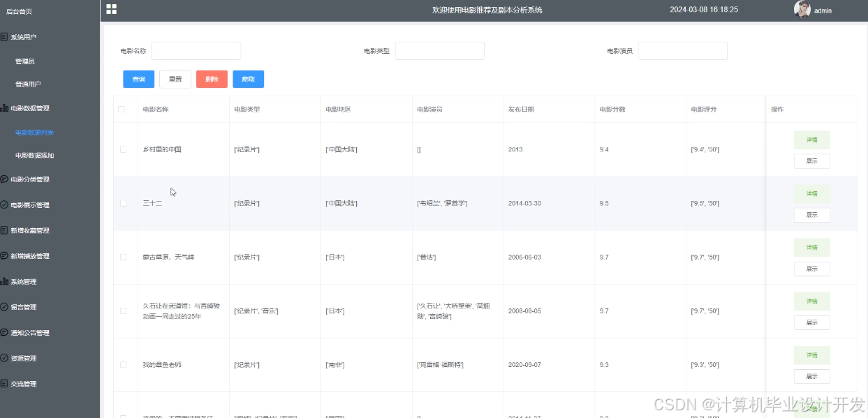The width and height of the screenshot is (868, 418).
Task: Toggle the select-all checkbox in table header
Action: tap(122, 110)
